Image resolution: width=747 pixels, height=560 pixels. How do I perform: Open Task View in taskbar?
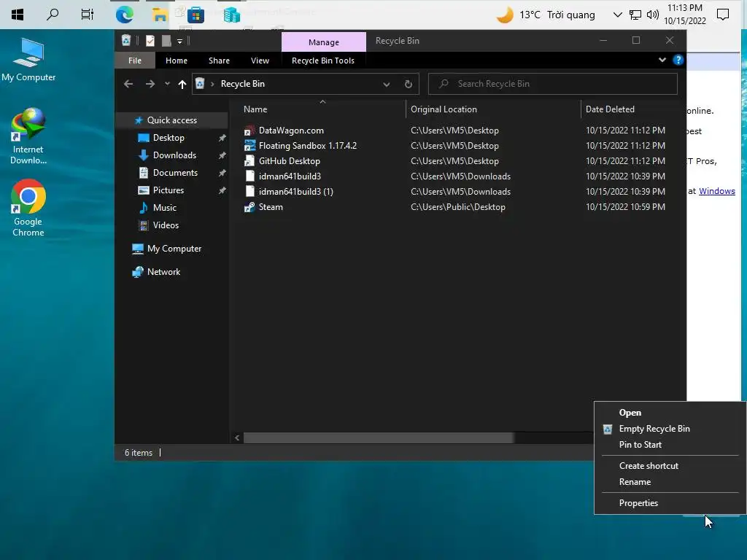88,15
